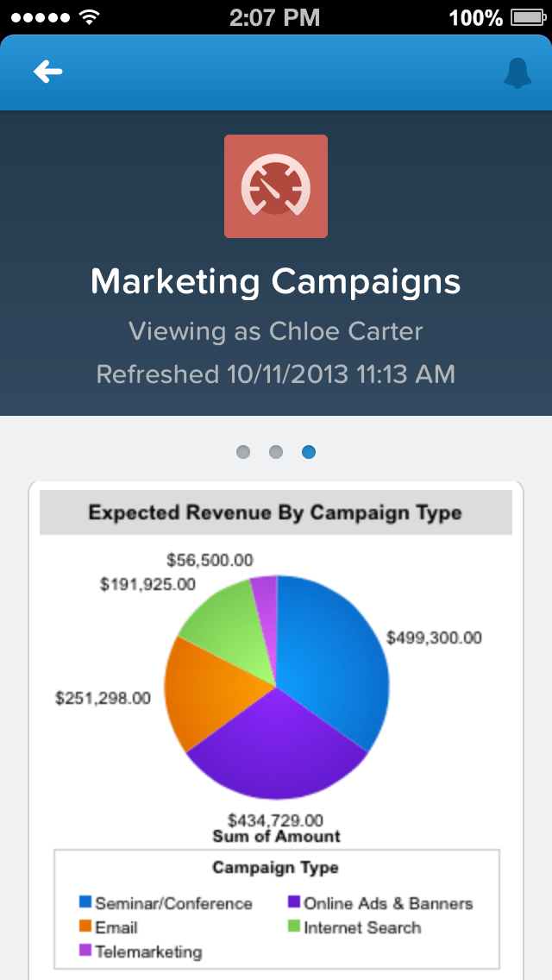Click the Email orange legend swatch

click(85, 927)
